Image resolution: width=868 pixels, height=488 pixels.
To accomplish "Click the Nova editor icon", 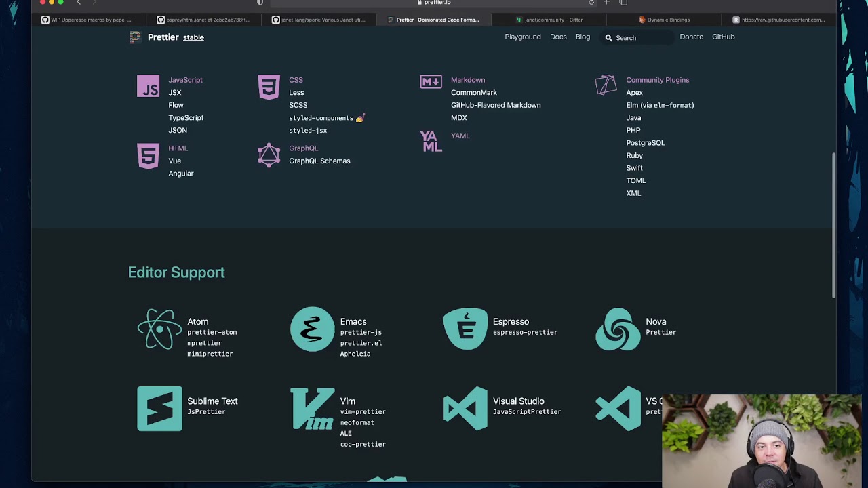I will [618, 329].
